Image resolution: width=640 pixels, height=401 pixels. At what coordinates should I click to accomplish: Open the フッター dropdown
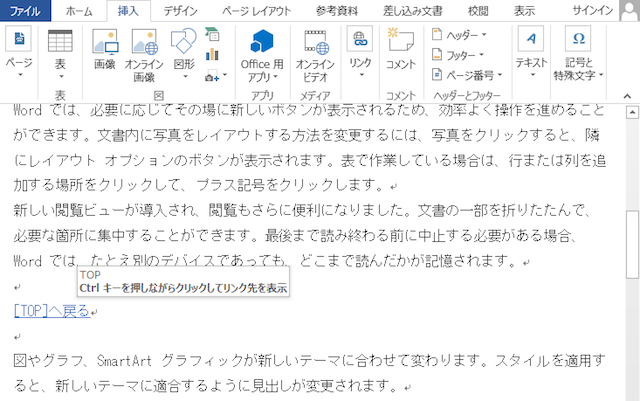[x=481, y=55]
